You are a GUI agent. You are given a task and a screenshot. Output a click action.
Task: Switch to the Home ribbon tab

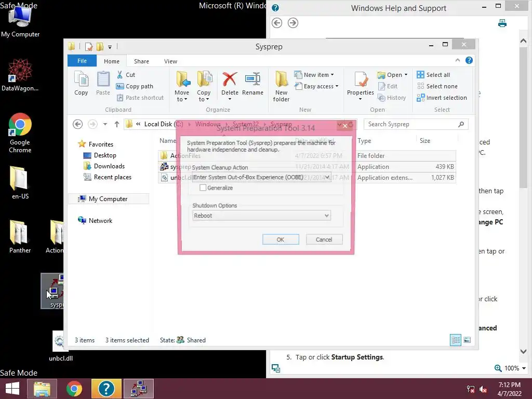[112, 61]
